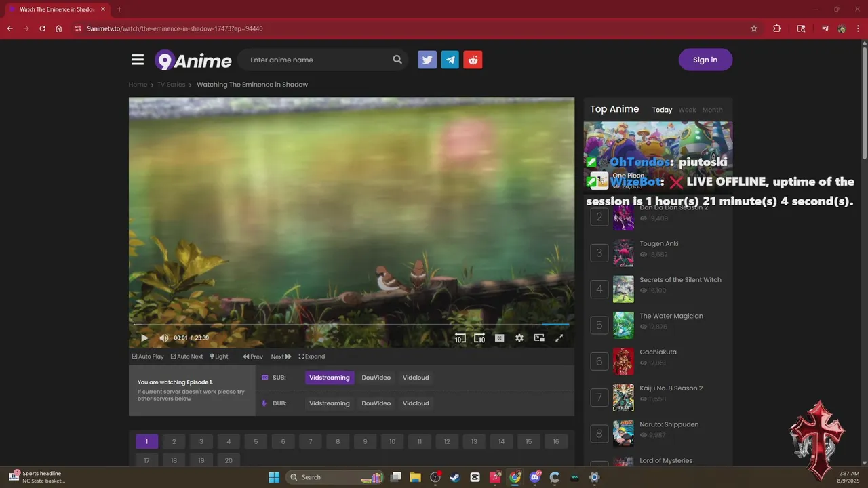Open the Twitter share button

click(427, 60)
